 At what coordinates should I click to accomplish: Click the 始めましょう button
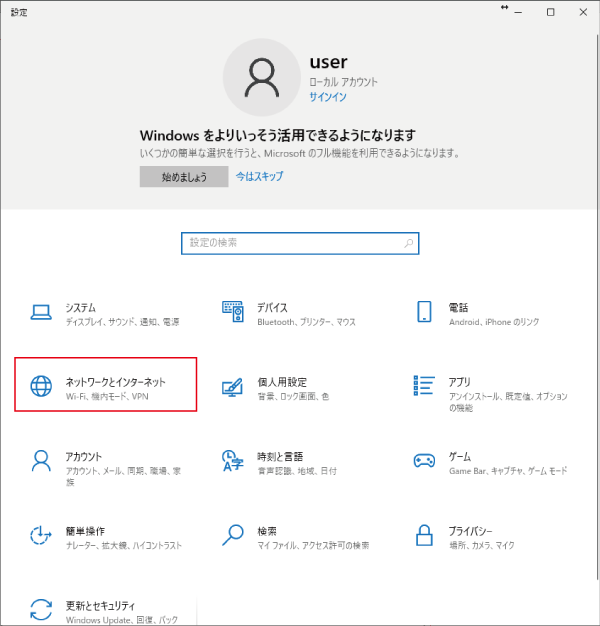184,176
